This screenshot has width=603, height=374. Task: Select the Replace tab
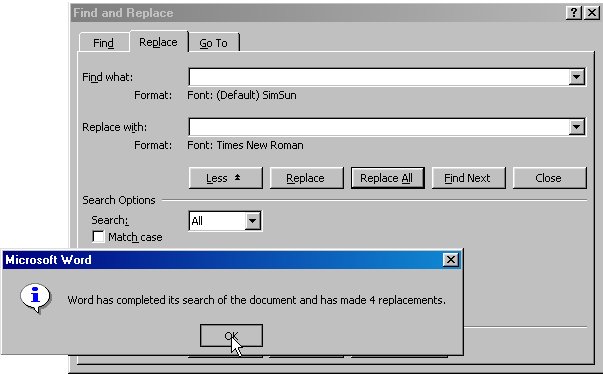158,42
